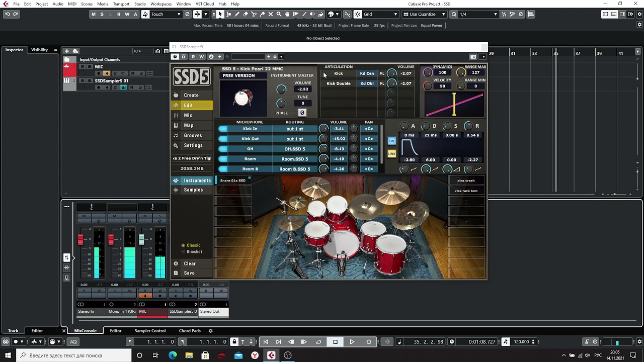This screenshot has height=362, width=644.
Task: Open the Grid snap type dropdown
Action: point(380,14)
